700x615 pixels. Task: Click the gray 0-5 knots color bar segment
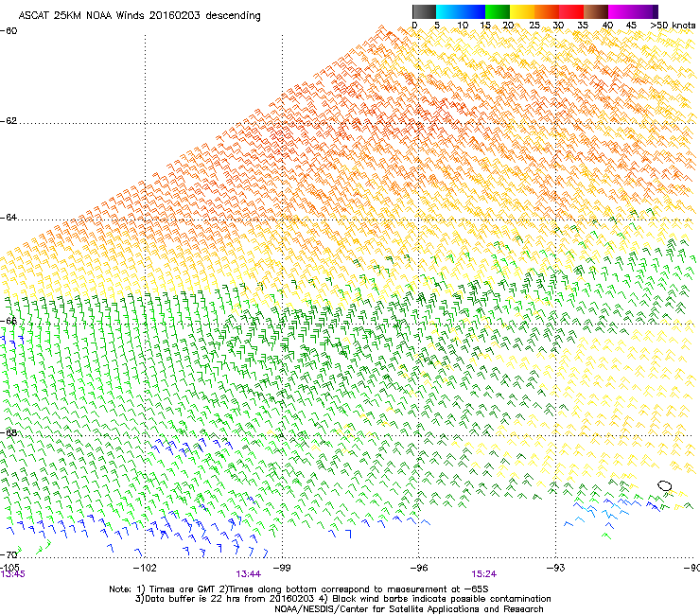pyautogui.click(x=424, y=11)
